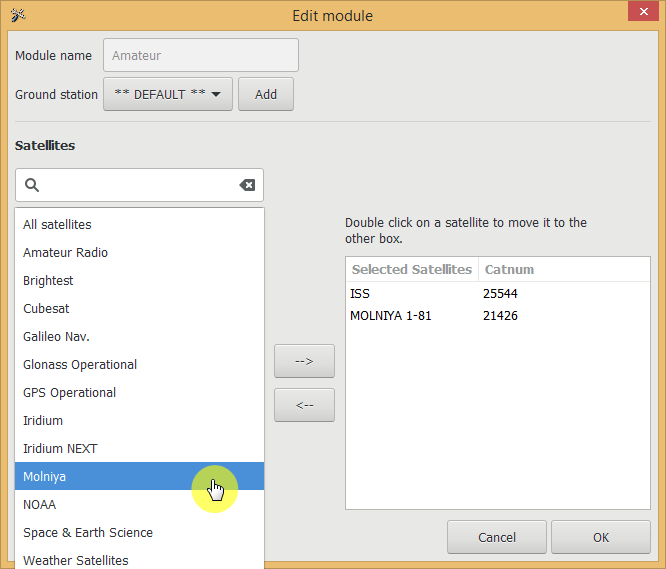Screen dimensions: 666x569
Task: Select the Amateur Radio category
Action: tap(66, 253)
